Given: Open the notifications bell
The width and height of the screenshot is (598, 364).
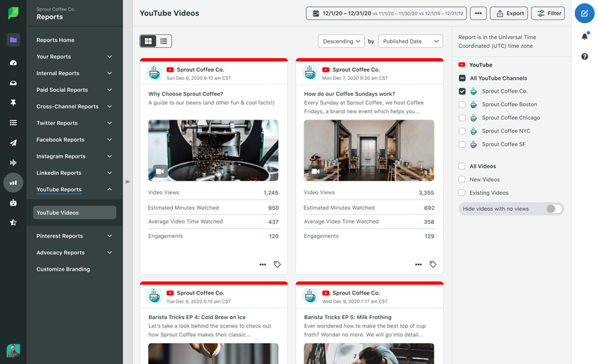Looking at the screenshot, I should click(585, 36).
